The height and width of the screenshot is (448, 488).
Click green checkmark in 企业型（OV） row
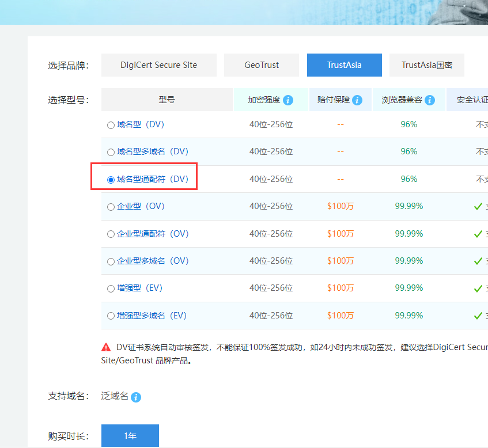478,206
